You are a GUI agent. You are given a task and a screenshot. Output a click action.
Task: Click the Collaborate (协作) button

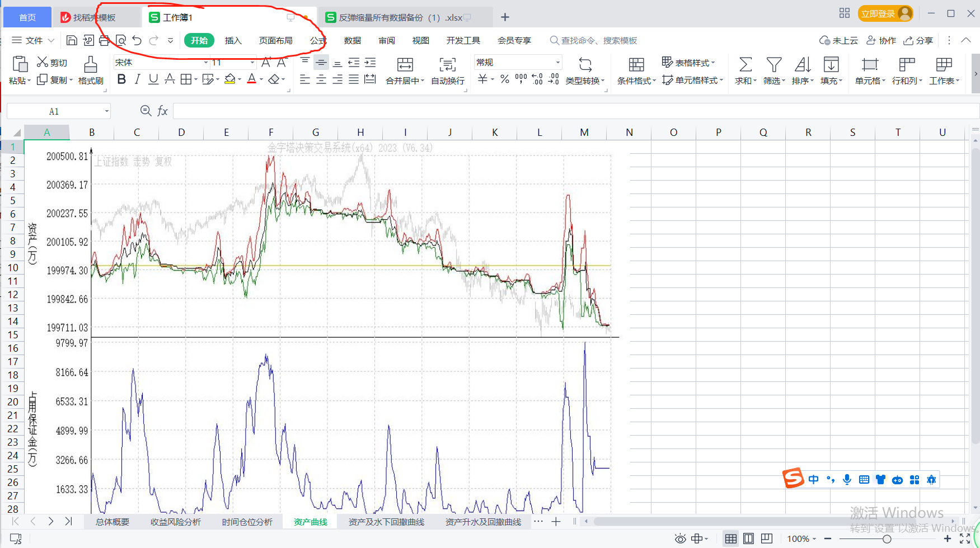pos(881,40)
